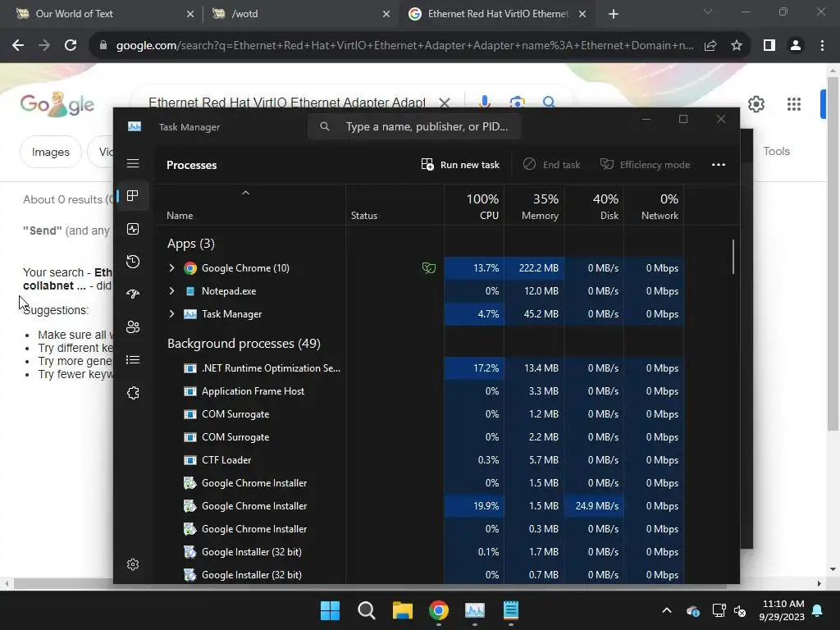The height and width of the screenshot is (630, 840).
Task: Select Google Chrome Installer row with 19.9% CPU
Action: point(418,505)
